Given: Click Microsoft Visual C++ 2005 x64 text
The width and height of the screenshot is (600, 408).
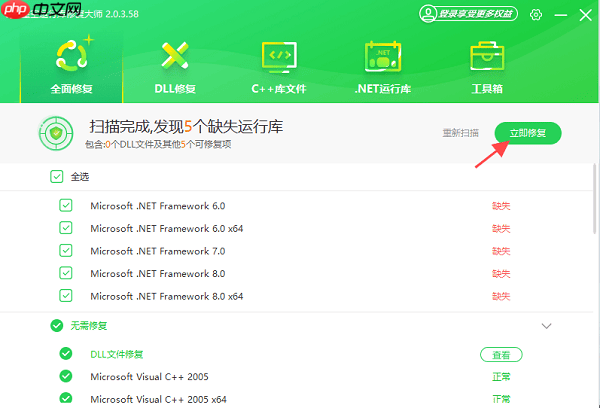Looking at the screenshot, I should [158, 399].
